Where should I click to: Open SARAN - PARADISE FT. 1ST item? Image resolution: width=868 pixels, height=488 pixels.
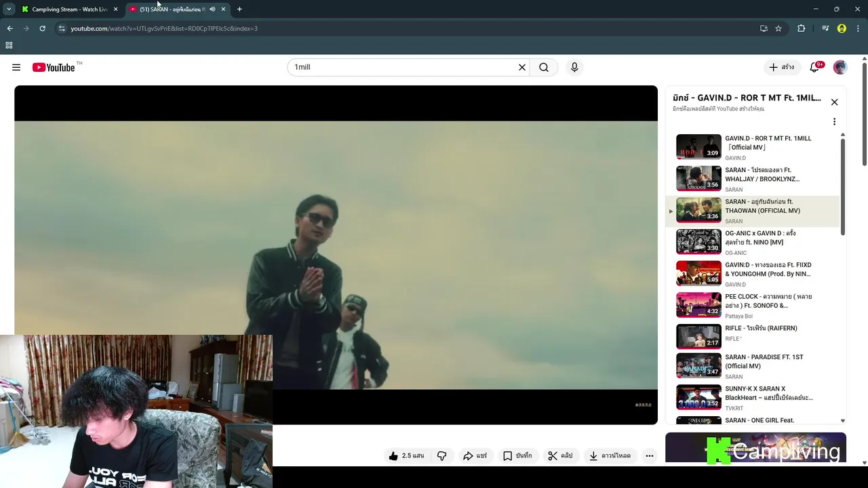[x=753, y=366]
